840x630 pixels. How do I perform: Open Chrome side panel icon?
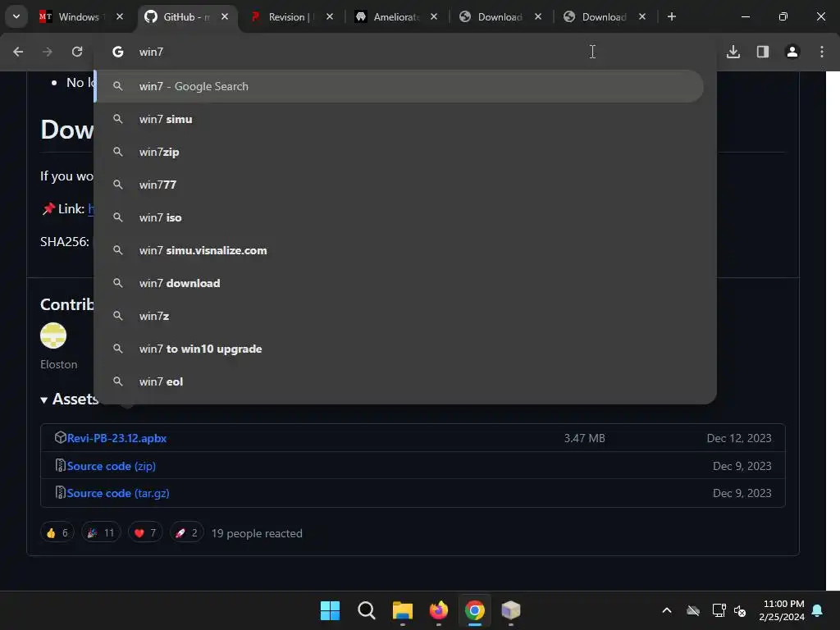pyautogui.click(x=763, y=52)
